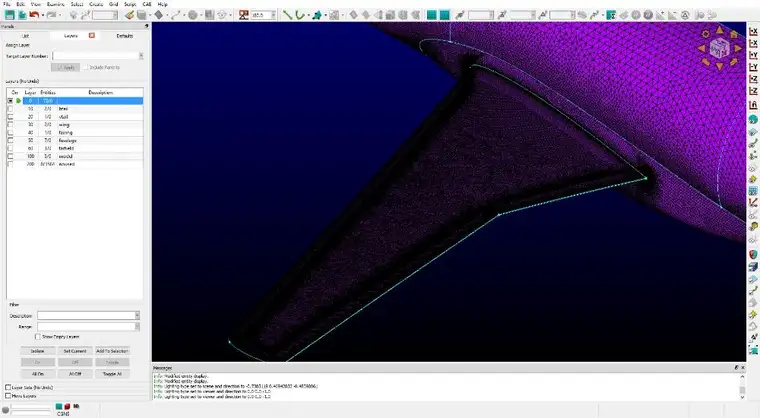Click the grey sphere icon in toolbar
760x418 pixels.
coord(193,15)
